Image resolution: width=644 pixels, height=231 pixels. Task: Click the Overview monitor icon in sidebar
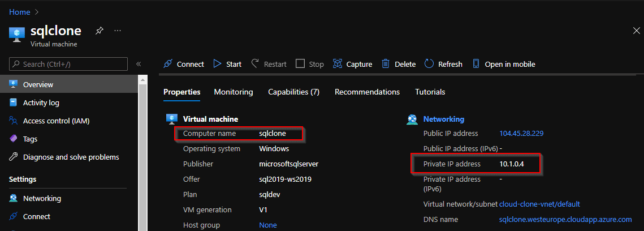tap(14, 84)
